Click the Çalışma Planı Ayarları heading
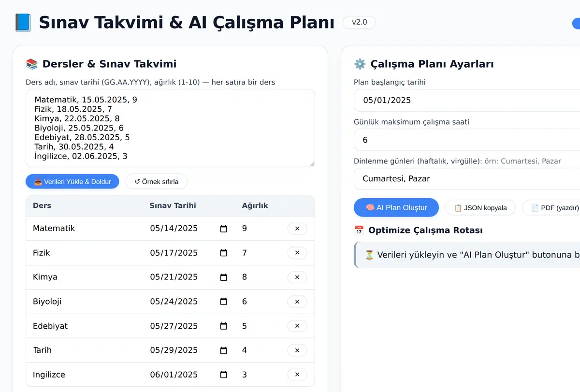Screen dimensions: 580x392 pos(432,64)
